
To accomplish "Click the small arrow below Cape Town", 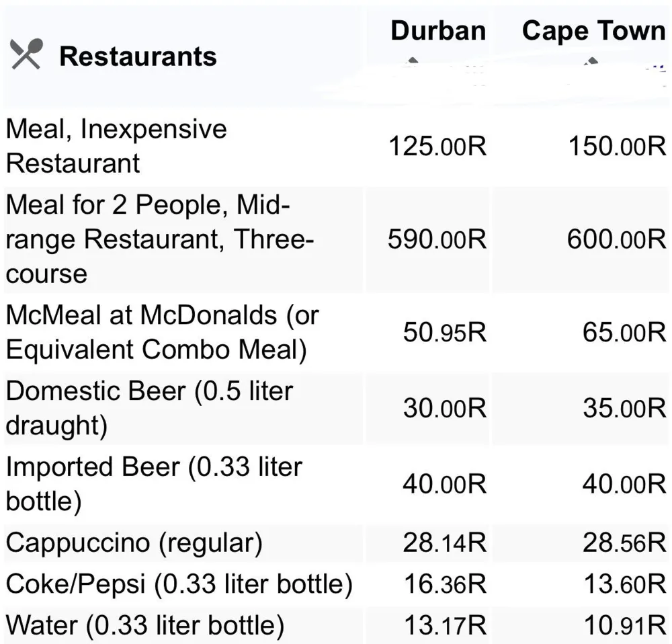I will [591, 61].
